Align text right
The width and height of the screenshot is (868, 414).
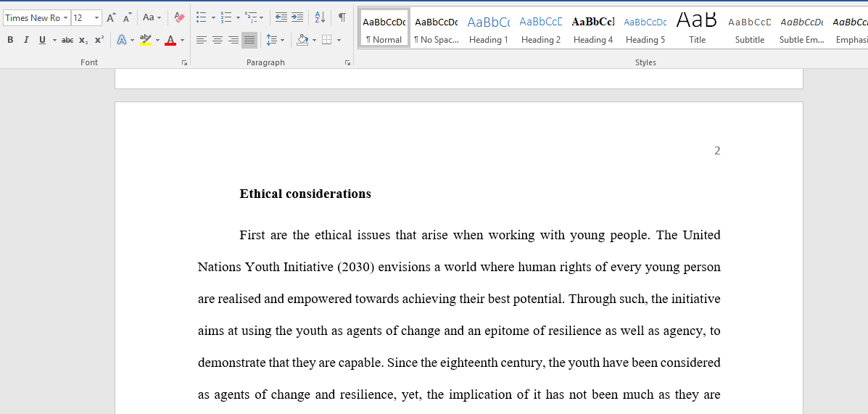(233, 40)
